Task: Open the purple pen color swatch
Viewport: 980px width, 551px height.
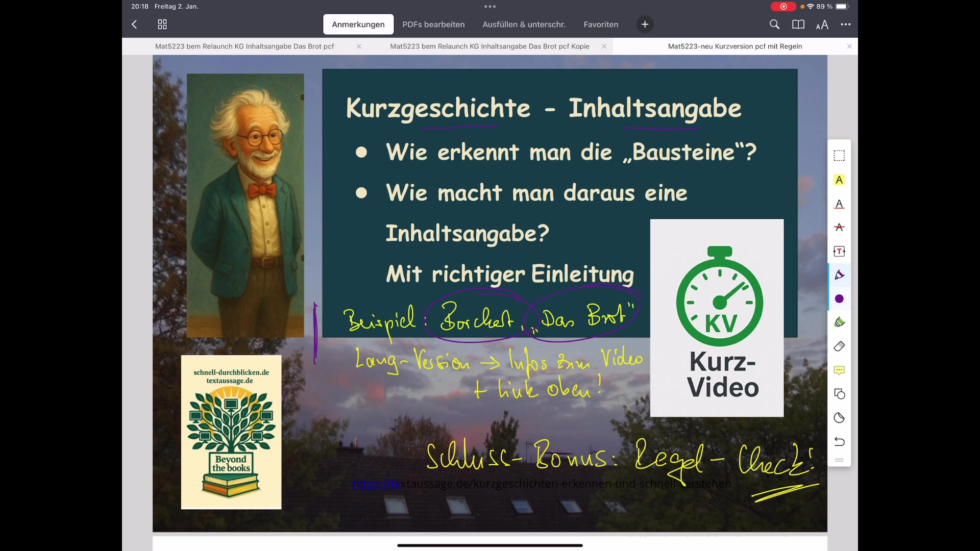Action: [839, 299]
